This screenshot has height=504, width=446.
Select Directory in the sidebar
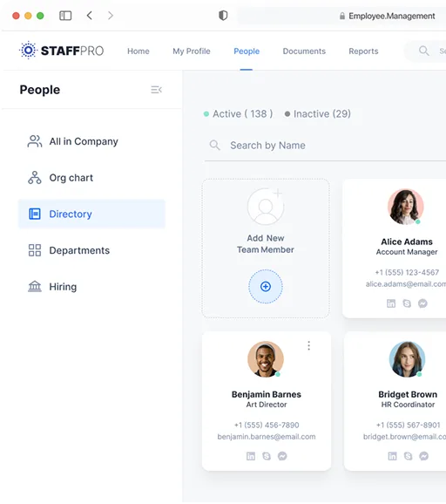pyautogui.click(x=91, y=214)
